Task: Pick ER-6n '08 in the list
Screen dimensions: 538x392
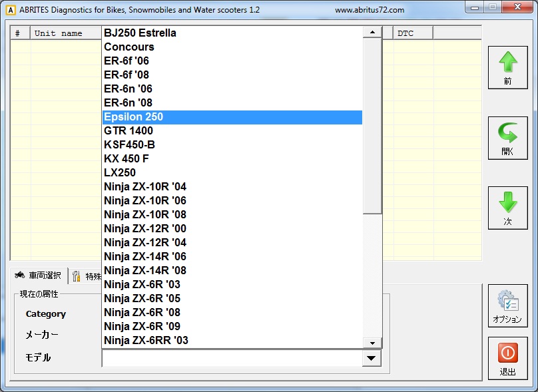Action: [232, 103]
